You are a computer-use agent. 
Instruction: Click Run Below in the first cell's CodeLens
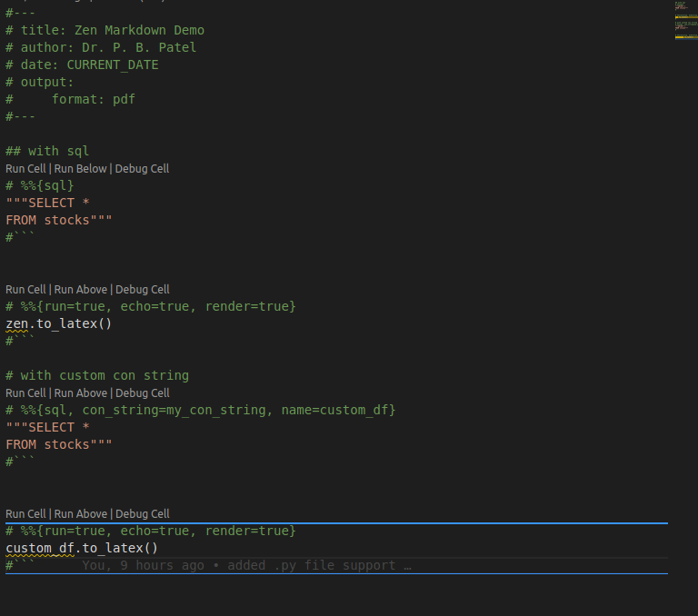tap(80, 169)
